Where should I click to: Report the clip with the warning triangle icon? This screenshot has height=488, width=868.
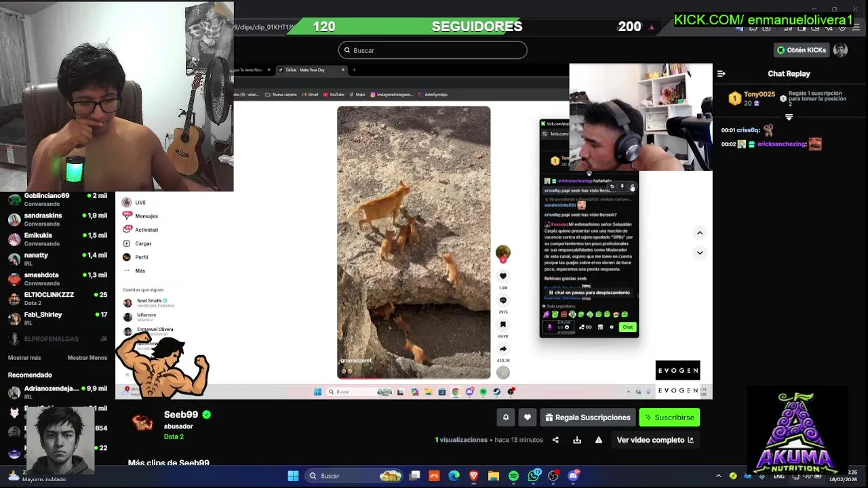pos(599,440)
